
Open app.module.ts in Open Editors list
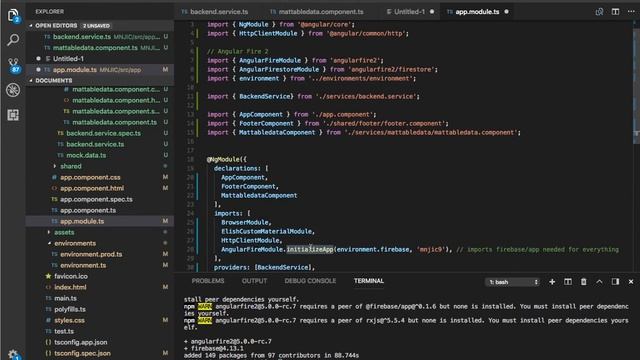click(100, 70)
